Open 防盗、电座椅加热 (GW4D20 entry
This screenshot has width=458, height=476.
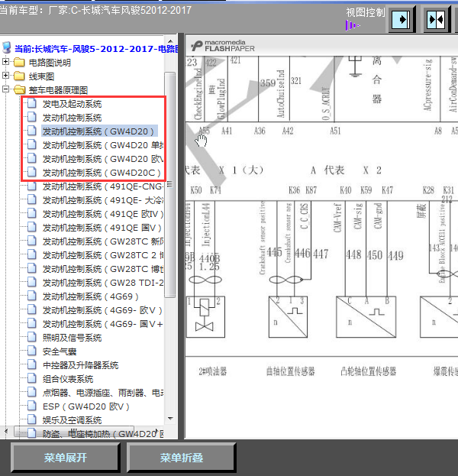103,434
